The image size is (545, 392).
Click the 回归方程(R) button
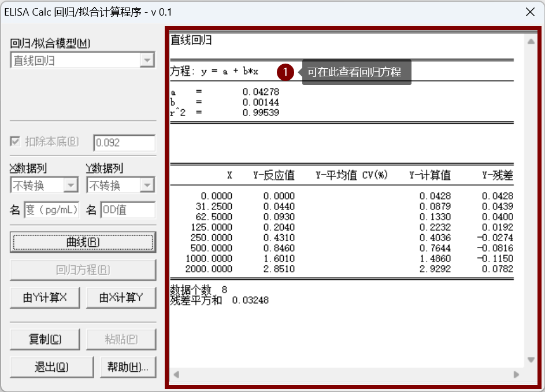(x=83, y=270)
